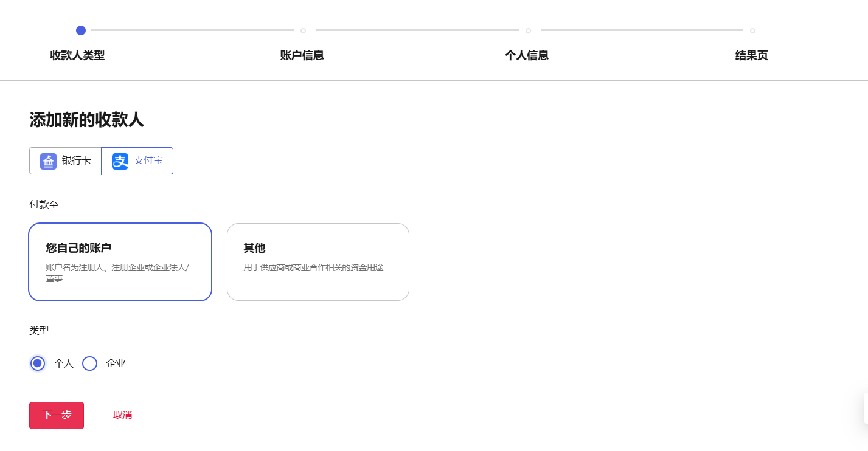
Task: Click the 结果页 step label
Action: click(751, 55)
